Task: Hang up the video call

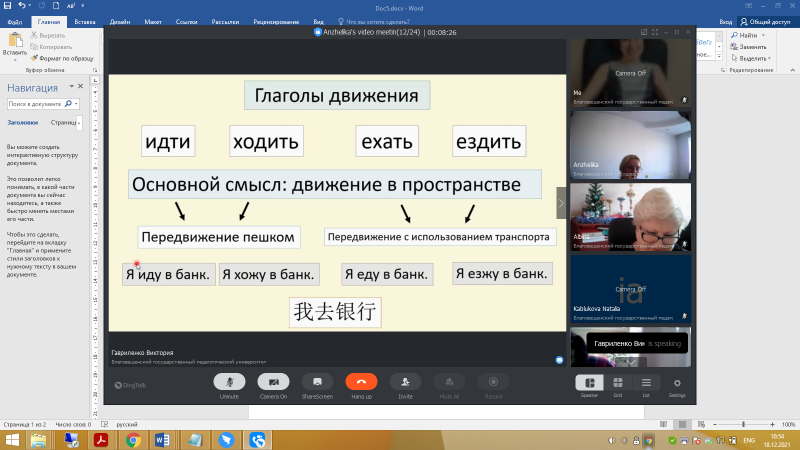Action: pyautogui.click(x=361, y=382)
